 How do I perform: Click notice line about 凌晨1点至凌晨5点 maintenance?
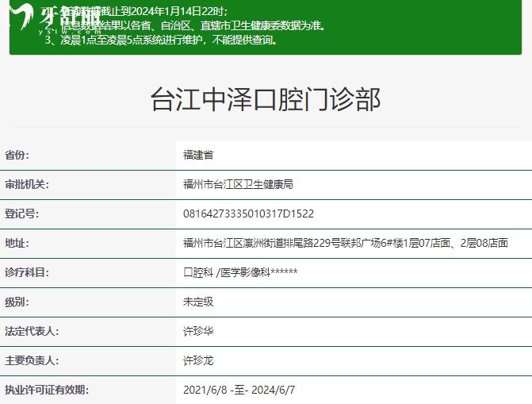162,40
